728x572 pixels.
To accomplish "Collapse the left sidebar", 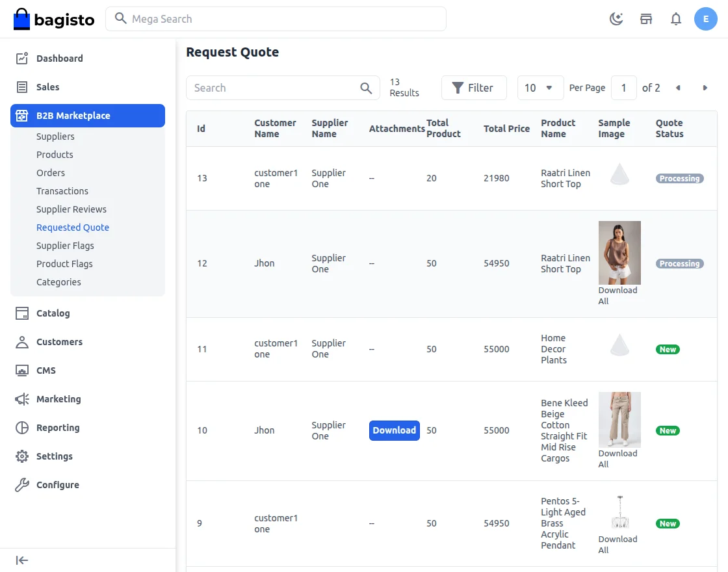I will [x=21, y=560].
